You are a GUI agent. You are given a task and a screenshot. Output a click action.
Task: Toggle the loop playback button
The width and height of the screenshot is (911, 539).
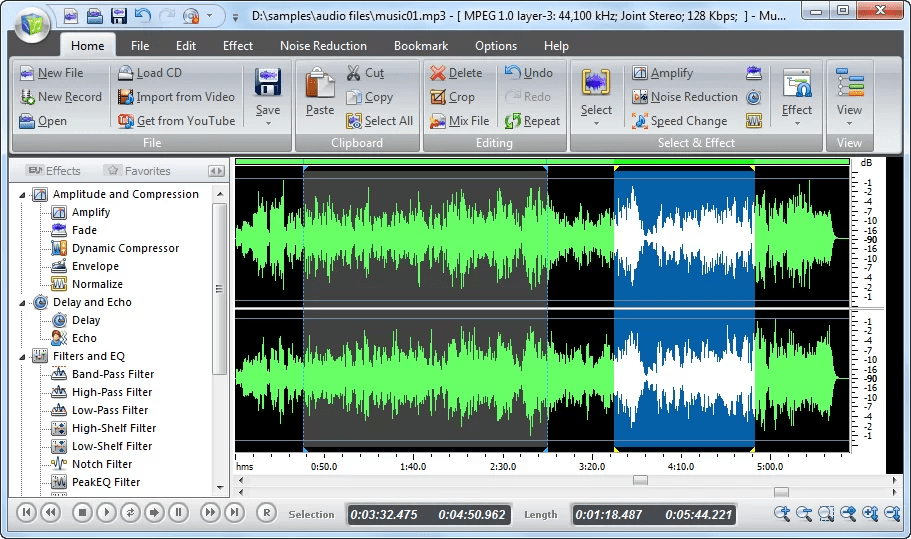tap(130, 512)
